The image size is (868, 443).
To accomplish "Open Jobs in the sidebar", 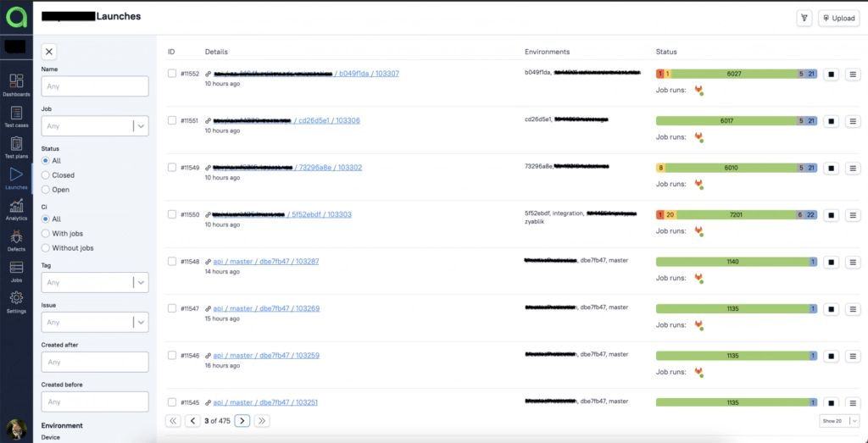I will (16, 270).
